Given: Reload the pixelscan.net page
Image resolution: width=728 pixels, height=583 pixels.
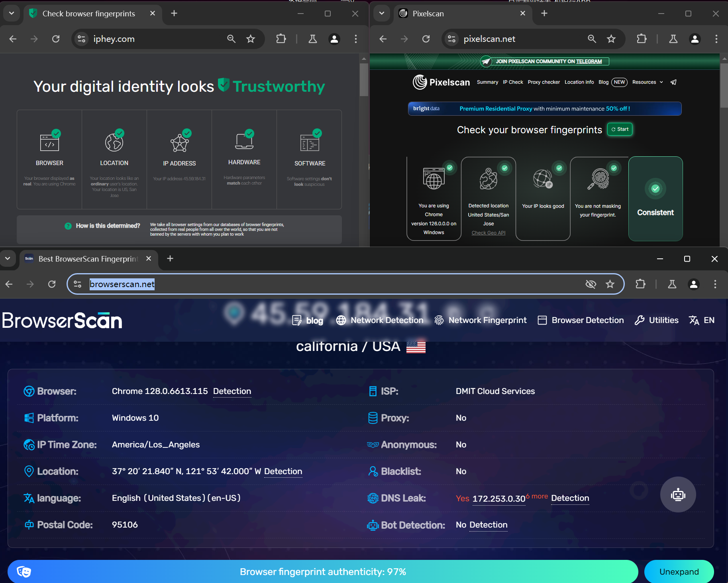Looking at the screenshot, I should (426, 39).
